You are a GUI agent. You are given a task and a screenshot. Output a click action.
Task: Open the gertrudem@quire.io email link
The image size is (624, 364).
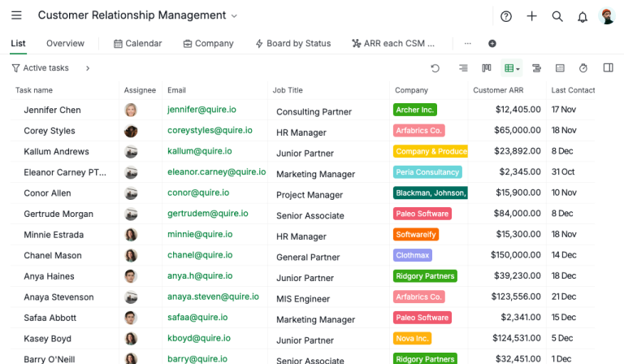[x=208, y=213]
